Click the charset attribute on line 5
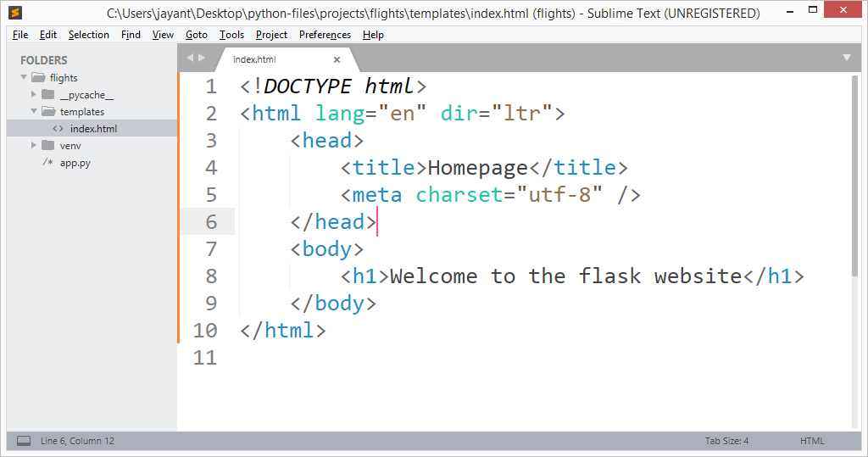 (x=459, y=195)
